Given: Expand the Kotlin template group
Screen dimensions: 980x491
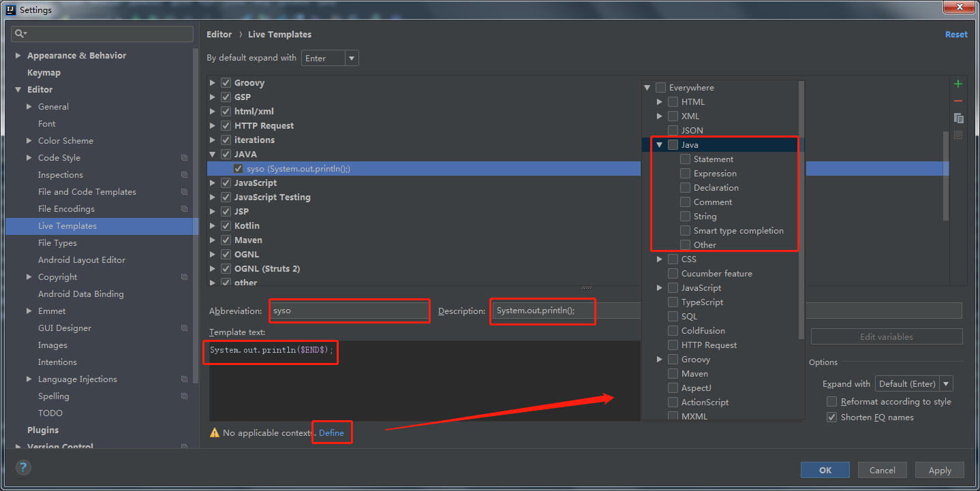Looking at the screenshot, I should point(213,225).
